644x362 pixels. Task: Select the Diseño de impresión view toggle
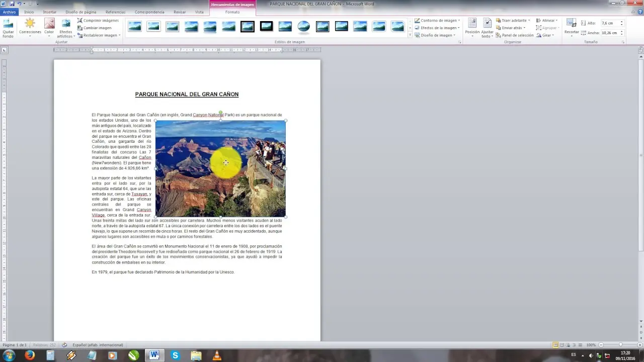(555, 345)
